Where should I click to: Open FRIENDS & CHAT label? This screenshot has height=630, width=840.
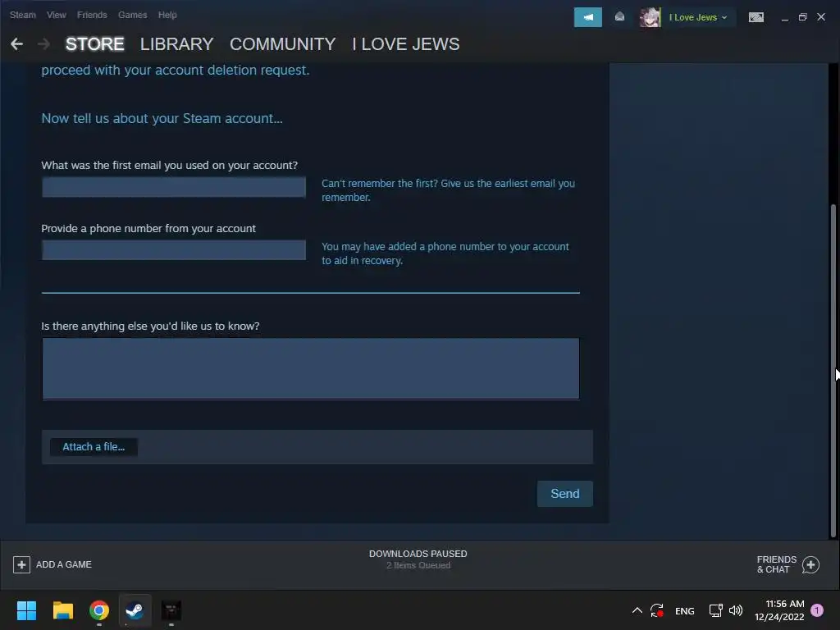776,564
